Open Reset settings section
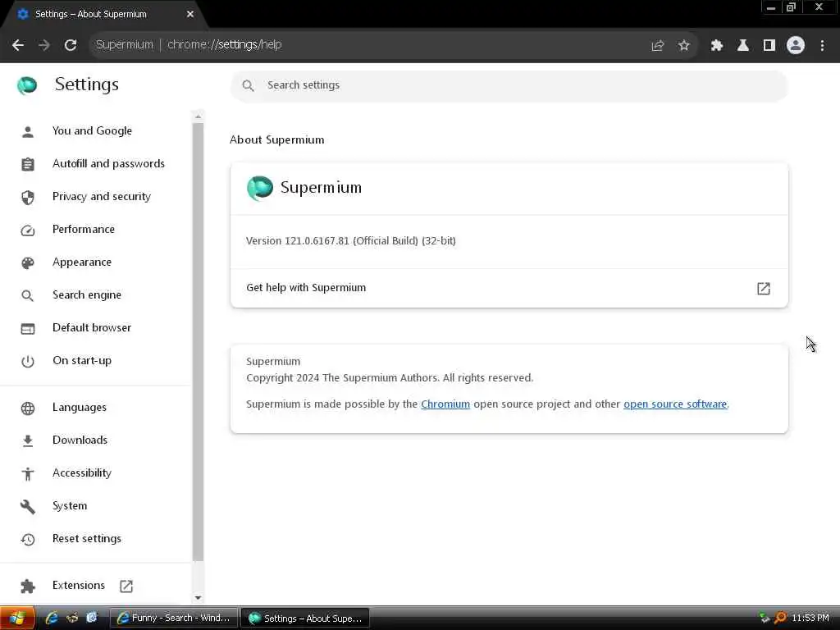This screenshot has height=630, width=840. click(87, 538)
